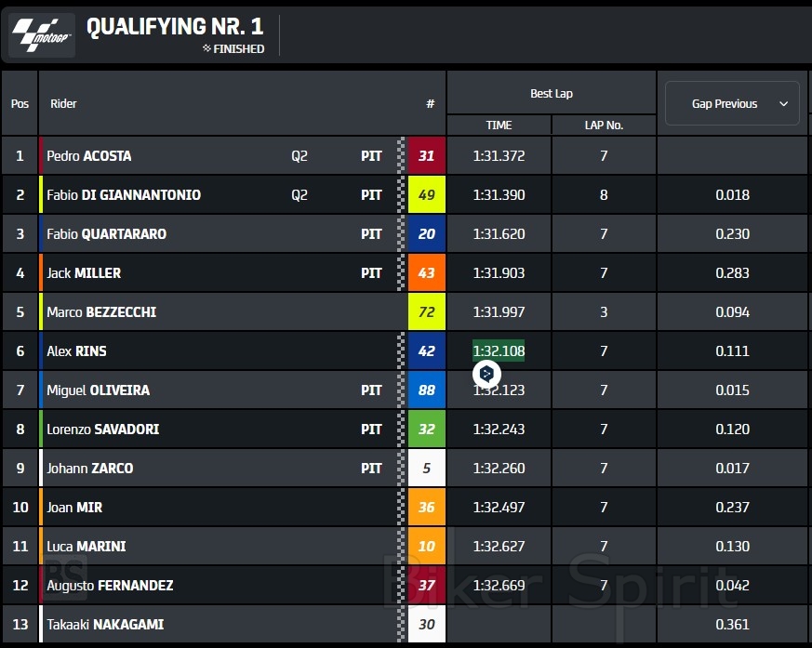Screen dimensions: 812x648
Task: Click the yellow number 49 badge
Action: click(427, 195)
